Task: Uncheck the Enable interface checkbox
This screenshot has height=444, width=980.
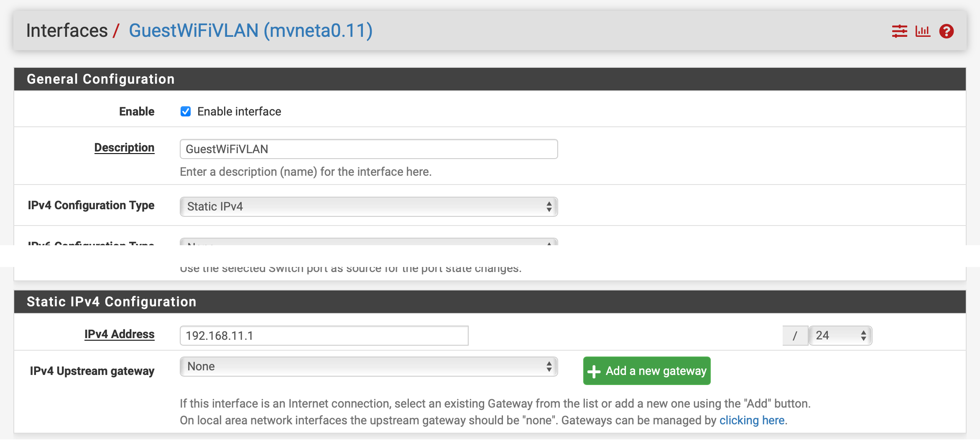Action: [186, 111]
